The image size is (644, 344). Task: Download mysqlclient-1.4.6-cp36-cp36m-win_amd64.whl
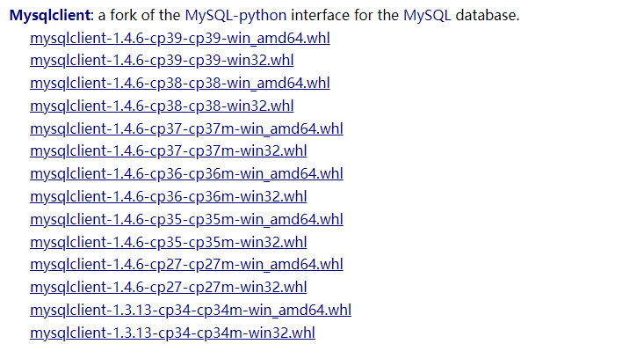click(186, 173)
